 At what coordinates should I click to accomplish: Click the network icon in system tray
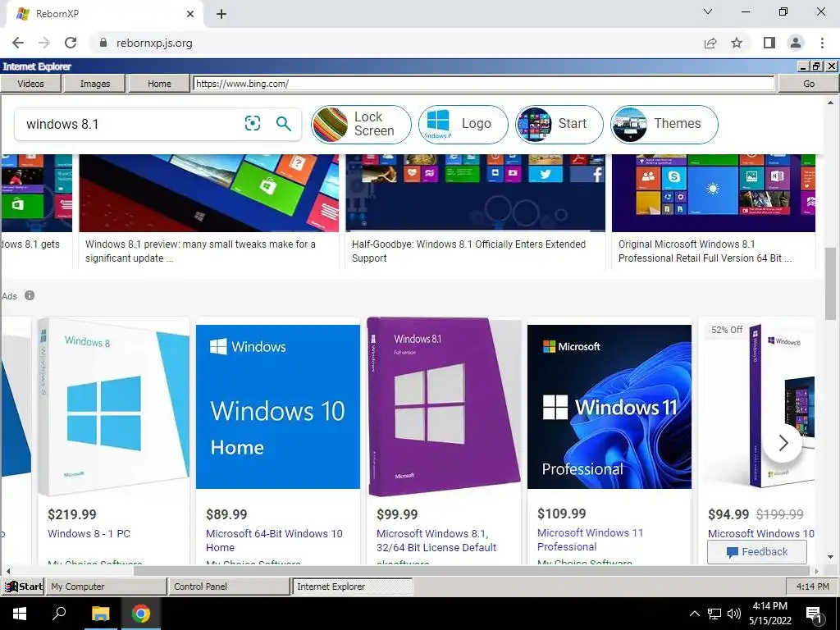[714, 614]
